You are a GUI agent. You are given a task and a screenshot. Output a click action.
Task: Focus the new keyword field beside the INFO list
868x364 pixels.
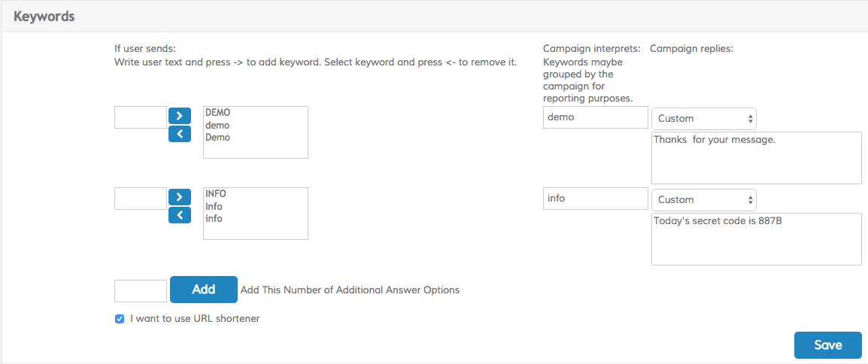[140, 199]
